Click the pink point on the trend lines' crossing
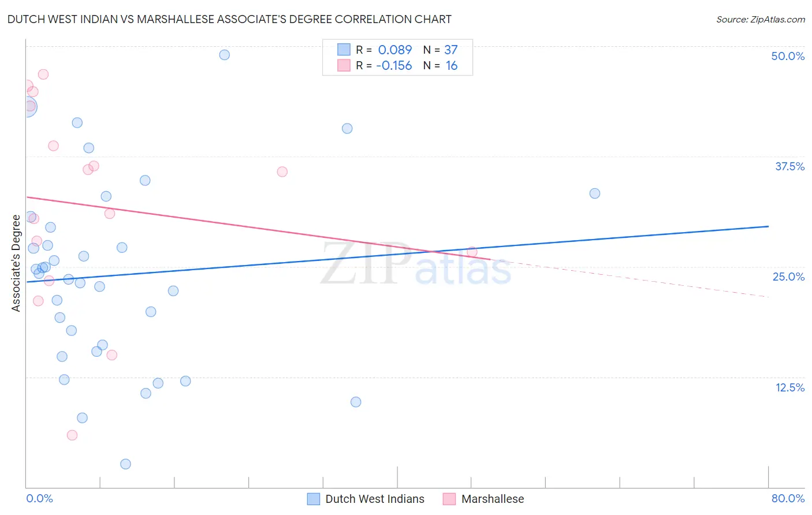 [x=472, y=252]
